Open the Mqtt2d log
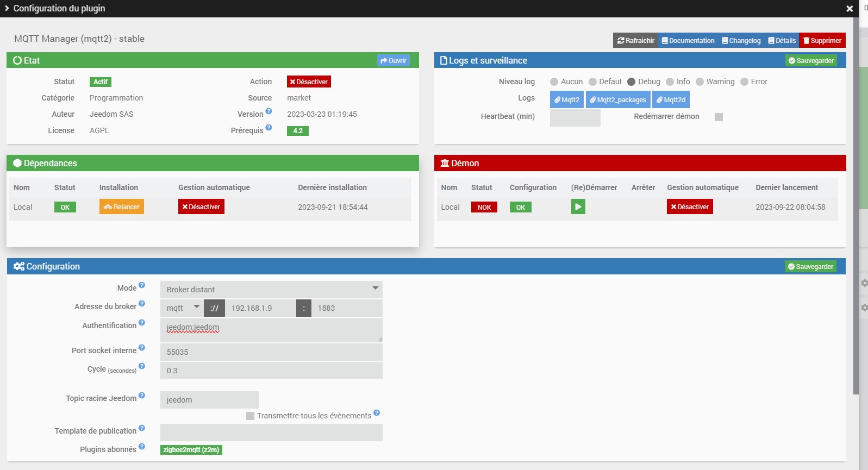The height and width of the screenshot is (470, 868). tap(671, 99)
